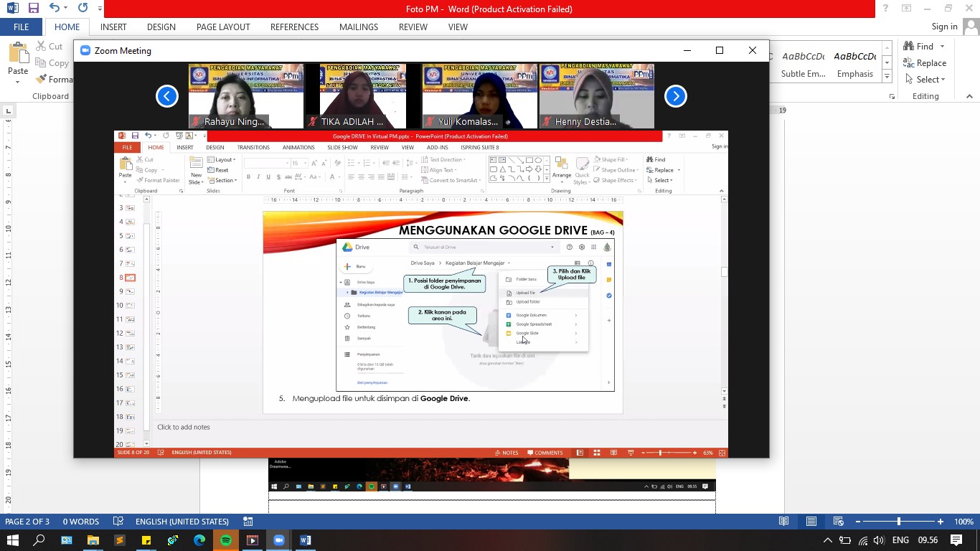The image size is (980, 551).
Task: Open the Wi-Fi network flyout
Action: (x=862, y=540)
